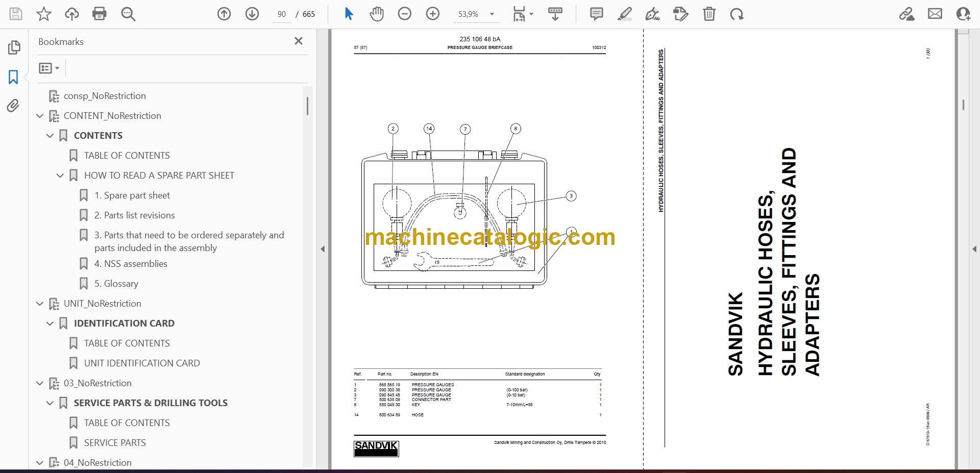Click the stamp tool icon
This screenshot has width=980, height=473.
[x=680, y=14]
